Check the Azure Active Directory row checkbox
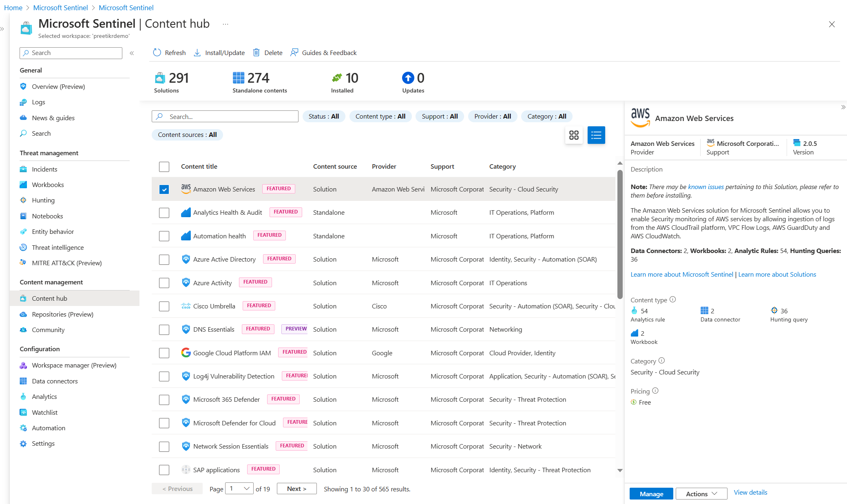This screenshot has height=504, width=847. pos(164,260)
